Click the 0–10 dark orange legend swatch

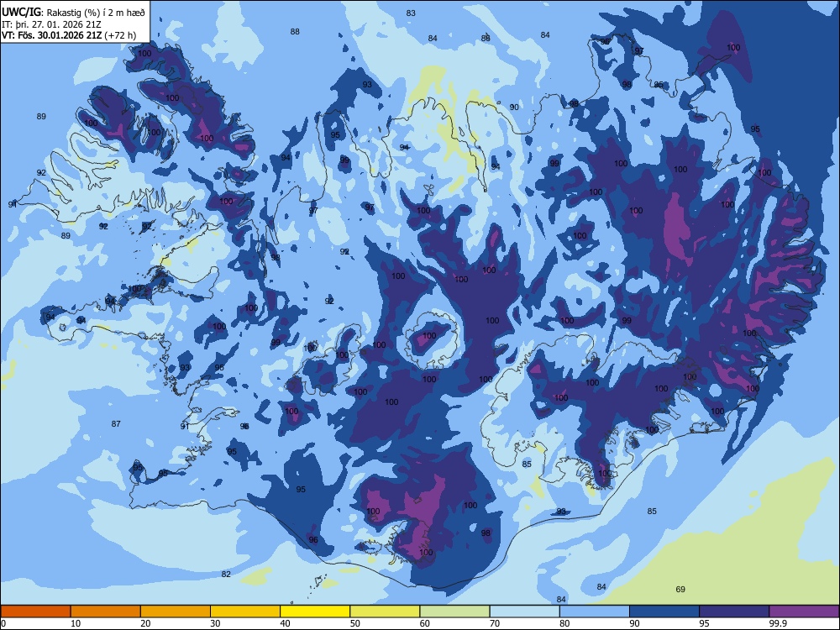[35, 612]
